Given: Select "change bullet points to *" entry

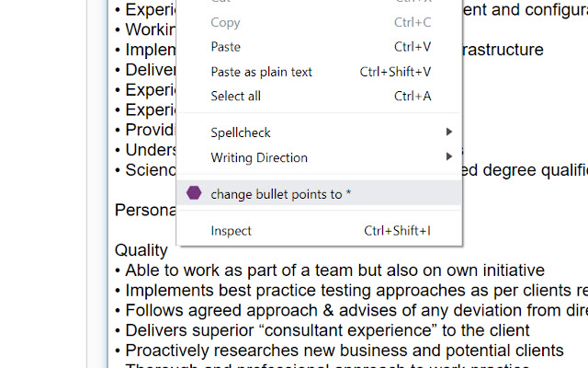Looking at the screenshot, I should 280,194.
